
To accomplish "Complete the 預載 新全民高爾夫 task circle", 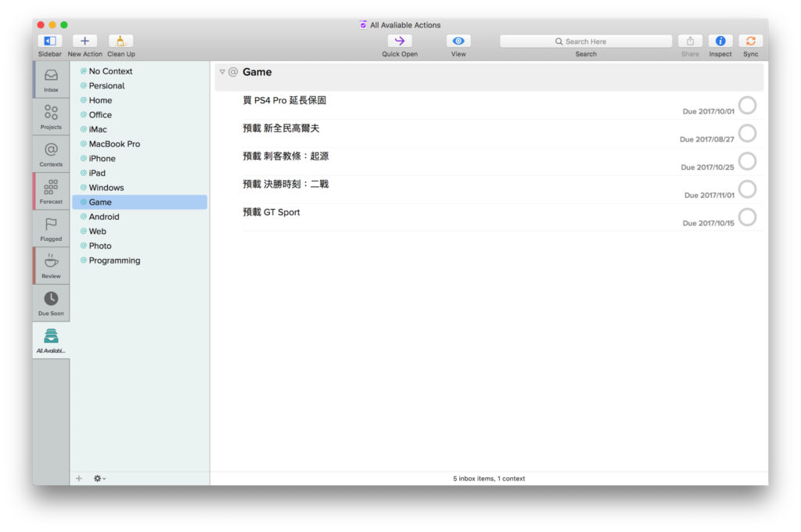I will tap(747, 134).
